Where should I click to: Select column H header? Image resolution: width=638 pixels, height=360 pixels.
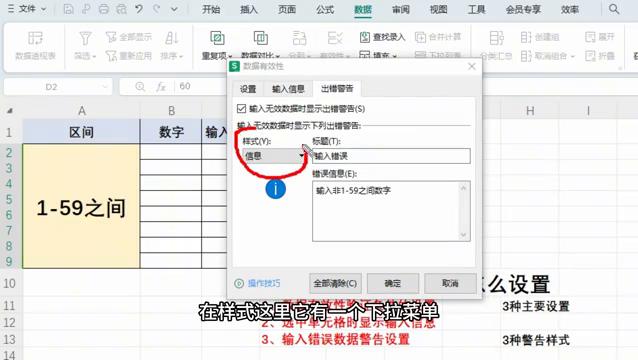coord(530,111)
